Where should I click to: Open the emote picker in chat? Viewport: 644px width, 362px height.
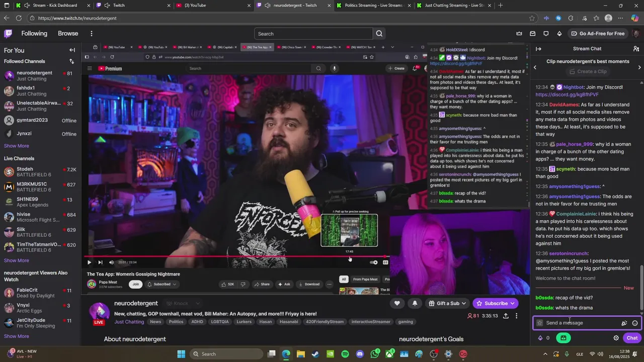pos(635,323)
